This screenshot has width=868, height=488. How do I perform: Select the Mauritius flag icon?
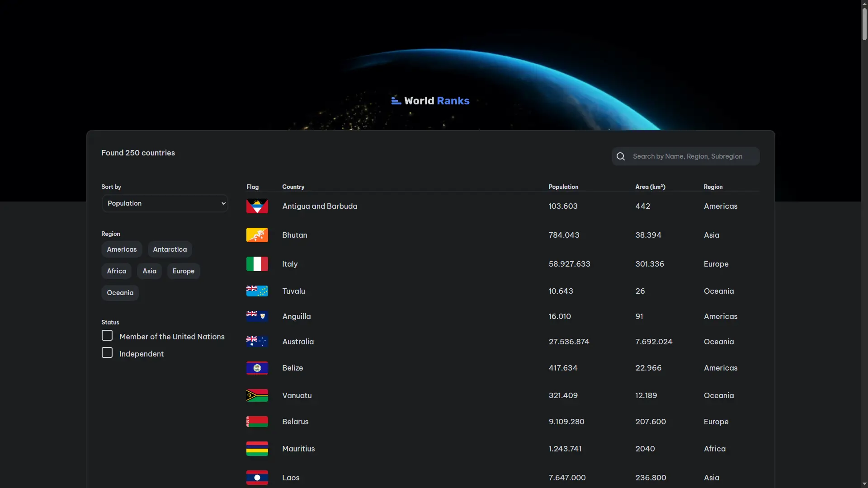(x=257, y=448)
